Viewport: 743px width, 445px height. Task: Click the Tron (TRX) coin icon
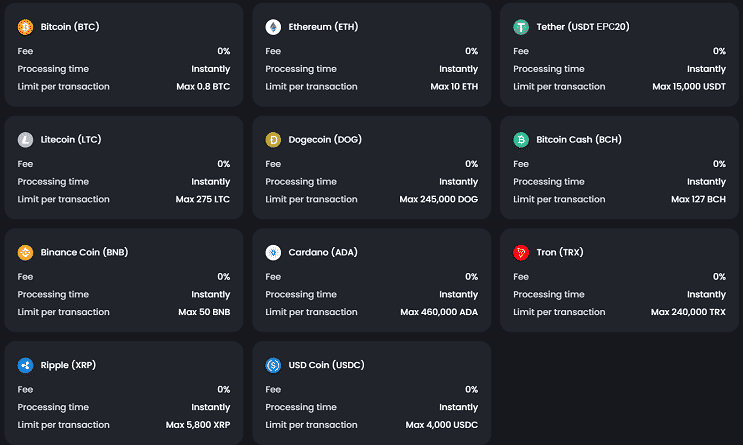pyautogui.click(x=521, y=253)
